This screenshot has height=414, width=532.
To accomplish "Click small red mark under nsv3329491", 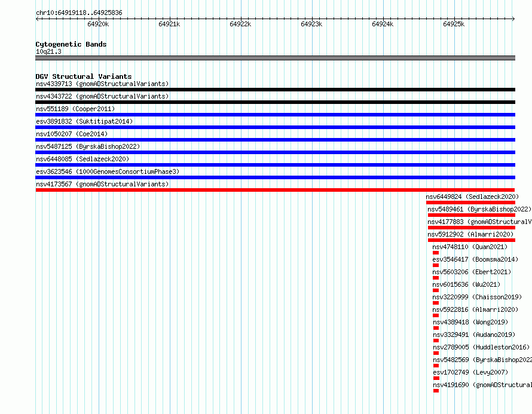I will (436, 341).
